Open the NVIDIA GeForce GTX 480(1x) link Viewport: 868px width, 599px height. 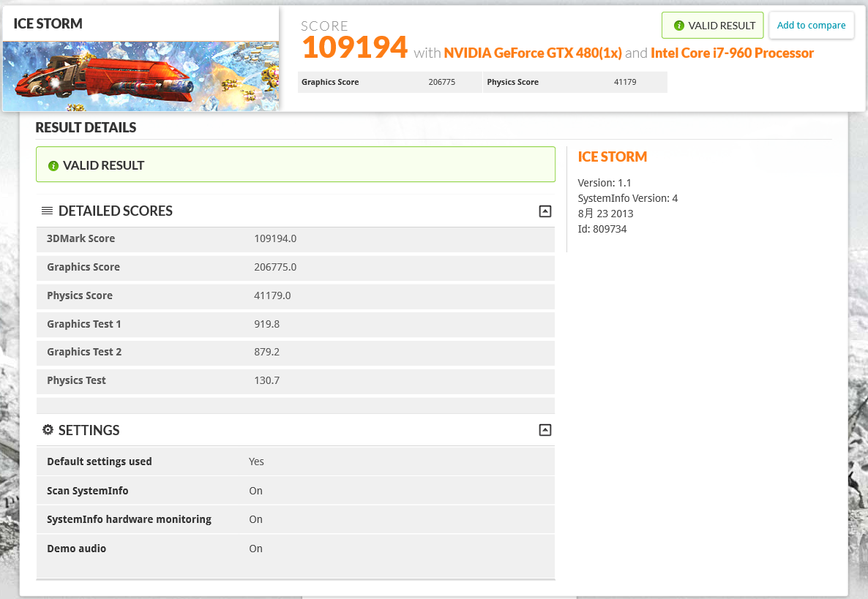[533, 53]
